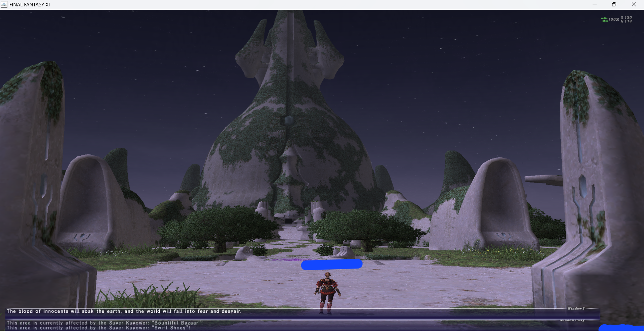Click the green network connection arrows icon

(604, 19)
